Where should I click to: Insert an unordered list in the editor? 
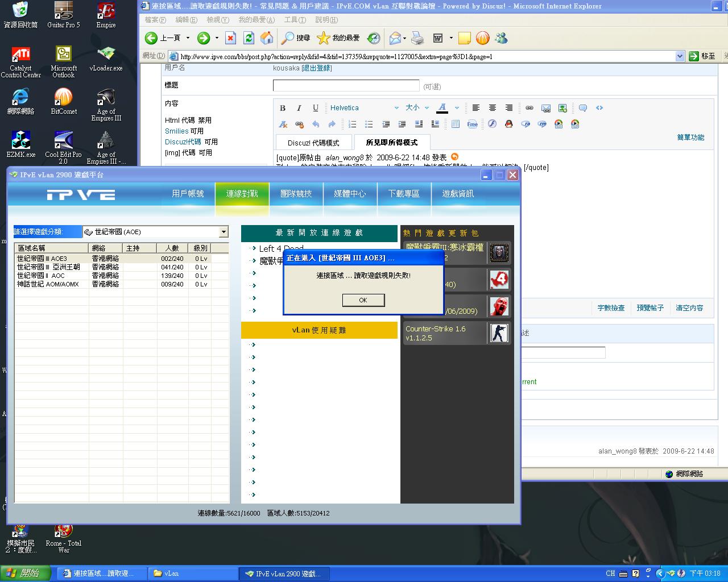tap(369, 124)
